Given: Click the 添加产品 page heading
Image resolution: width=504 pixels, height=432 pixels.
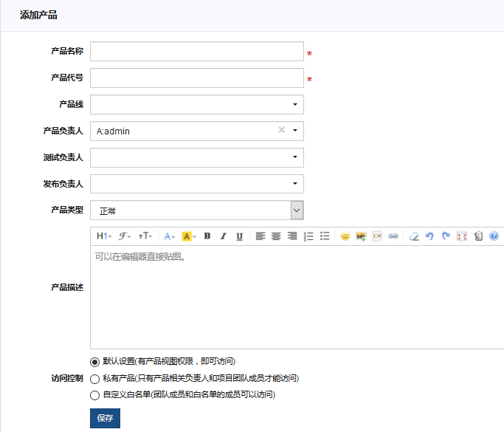Looking at the screenshot, I should 38,15.
